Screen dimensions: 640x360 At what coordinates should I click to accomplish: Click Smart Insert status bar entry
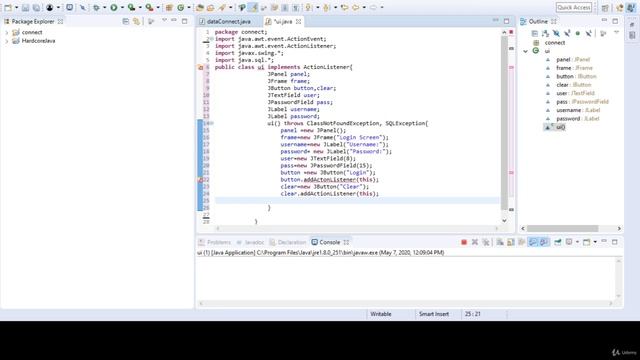point(433,314)
